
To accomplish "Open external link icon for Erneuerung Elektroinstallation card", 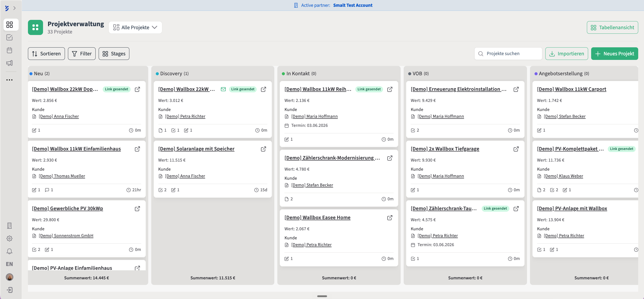I will 516,89.
